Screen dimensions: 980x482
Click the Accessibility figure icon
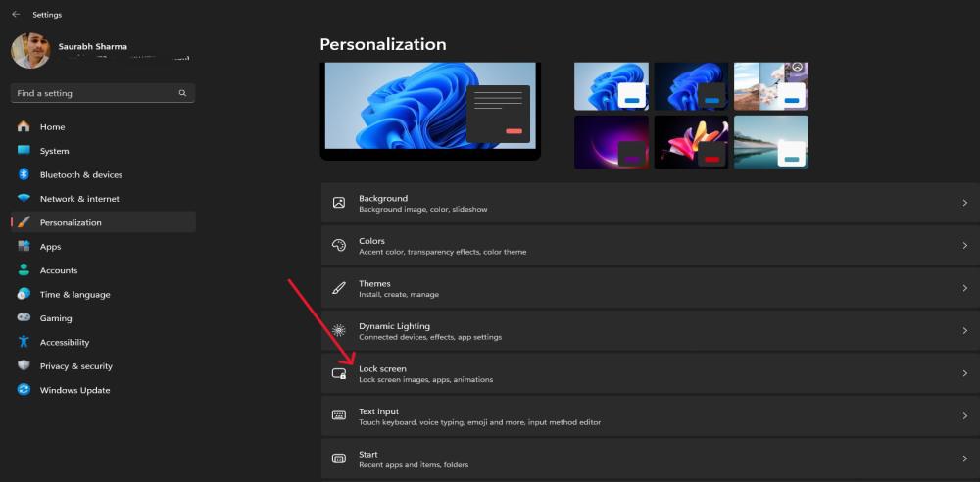click(24, 342)
